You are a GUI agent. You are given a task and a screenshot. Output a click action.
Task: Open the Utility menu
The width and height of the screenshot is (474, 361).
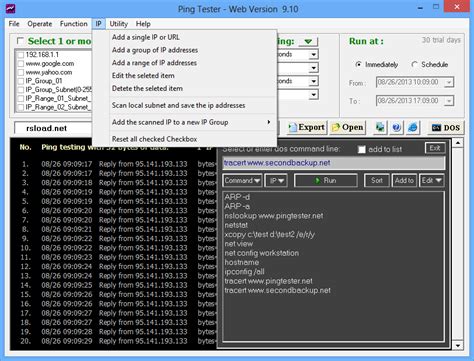pyautogui.click(x=118, y=24)
